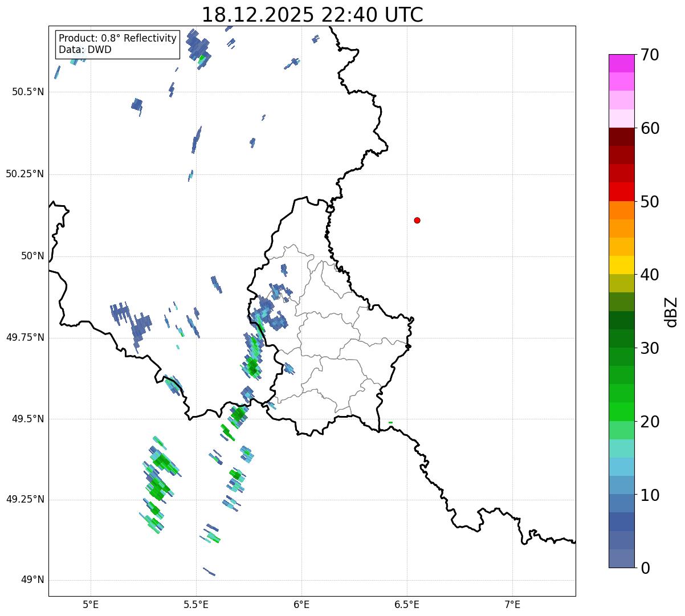
Task: Click the 50°N latitude label
Action: pos(32,256)
